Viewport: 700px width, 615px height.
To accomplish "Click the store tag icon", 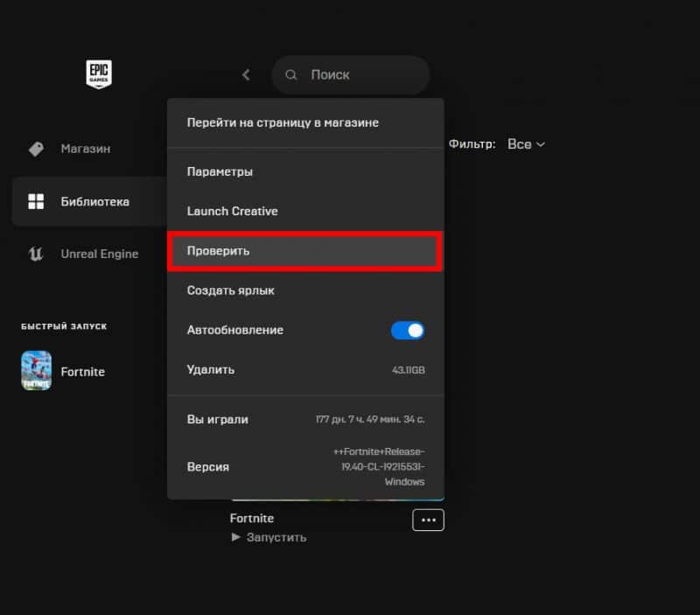I will (36, 149).
